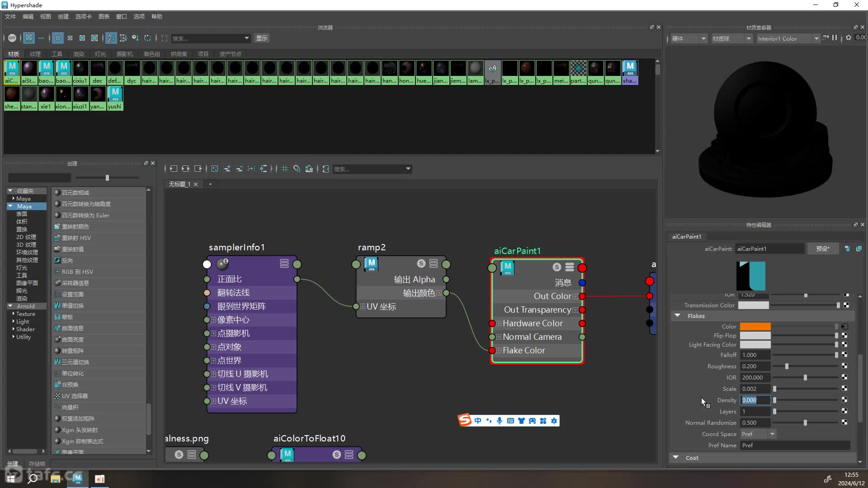The height and width of the screenshot is (488, 868).
Task: Close the 无标题_1 tab
Action: 196,184
